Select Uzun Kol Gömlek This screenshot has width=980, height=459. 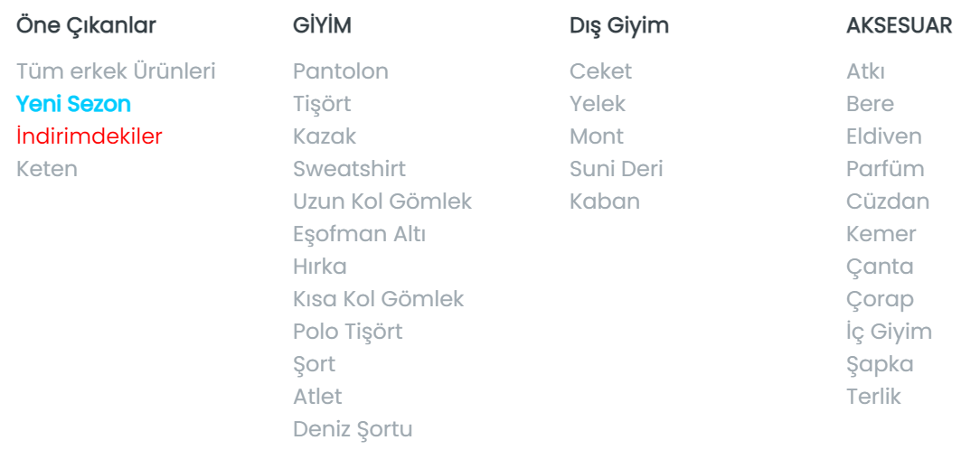point(382,201)
